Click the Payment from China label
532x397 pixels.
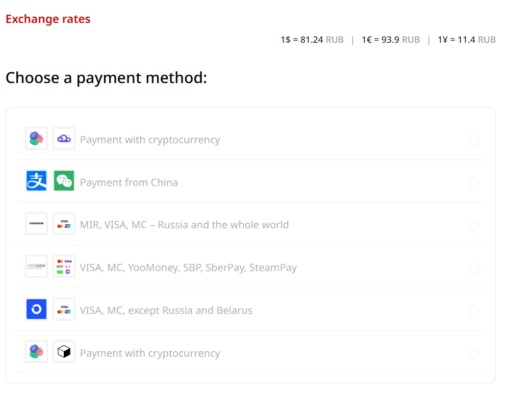[129, 182]
